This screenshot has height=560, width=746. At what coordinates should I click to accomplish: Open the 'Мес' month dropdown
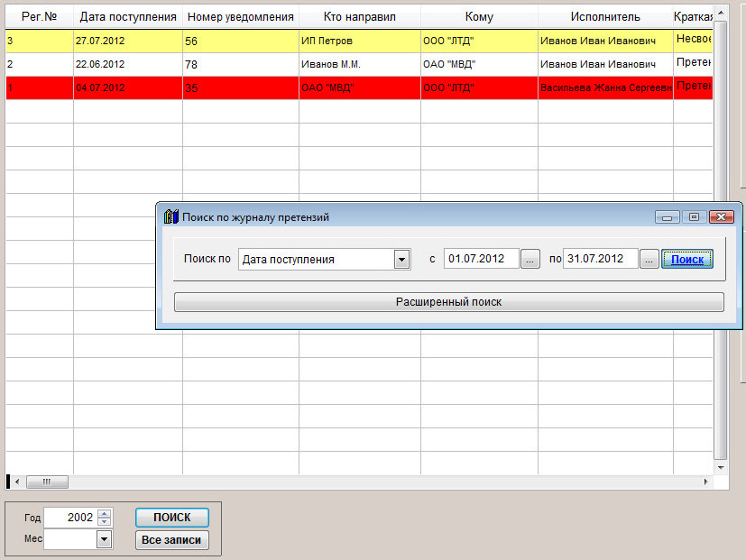[105, 539]
